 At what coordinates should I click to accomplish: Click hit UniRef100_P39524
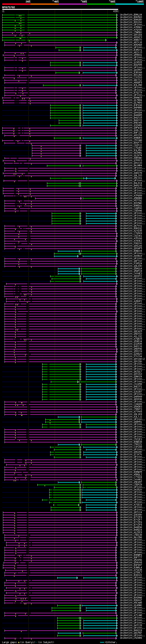click(131, 263)
